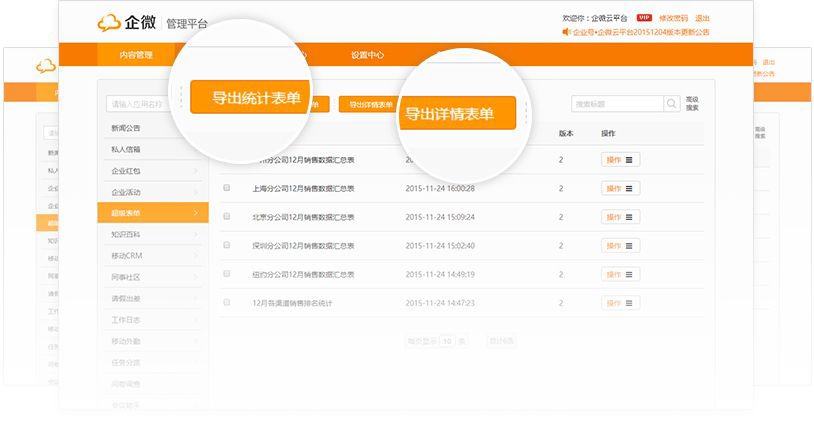
Task: Click the 修改密码 link
Action: [x=673, y=18]
